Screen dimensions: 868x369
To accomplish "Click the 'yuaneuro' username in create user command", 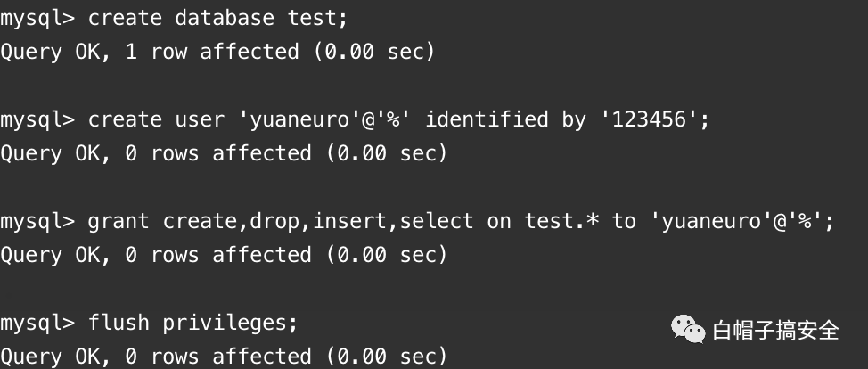I will click(299, 119).
